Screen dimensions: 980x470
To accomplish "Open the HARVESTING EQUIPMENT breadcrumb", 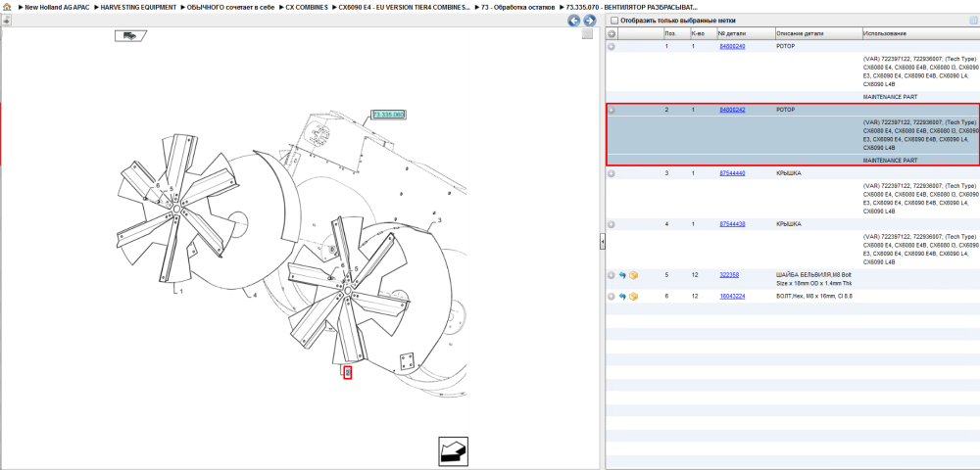I will click(x=138, y=8).
